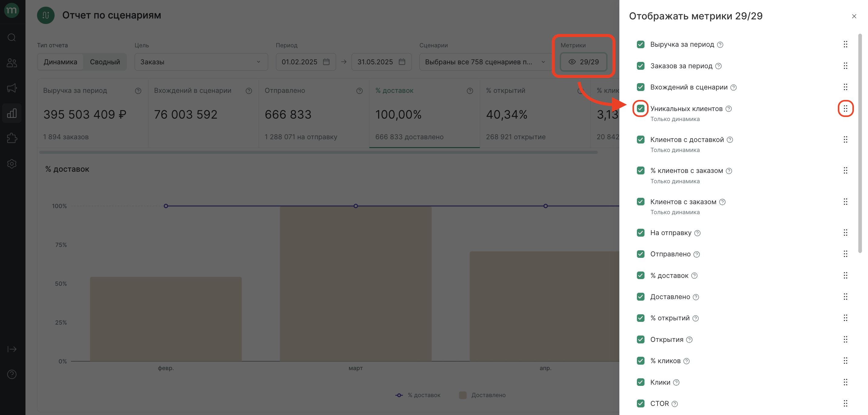The width and height of the screenshot is (868, 415).
Task: Grab drag handle for CTOR
Action: [x=846, y=403]
